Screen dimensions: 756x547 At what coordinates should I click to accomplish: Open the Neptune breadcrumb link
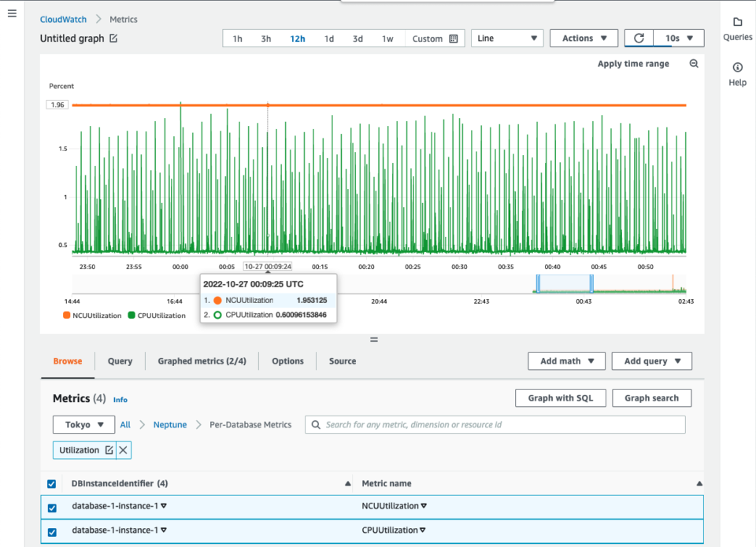tap(169, 424)
